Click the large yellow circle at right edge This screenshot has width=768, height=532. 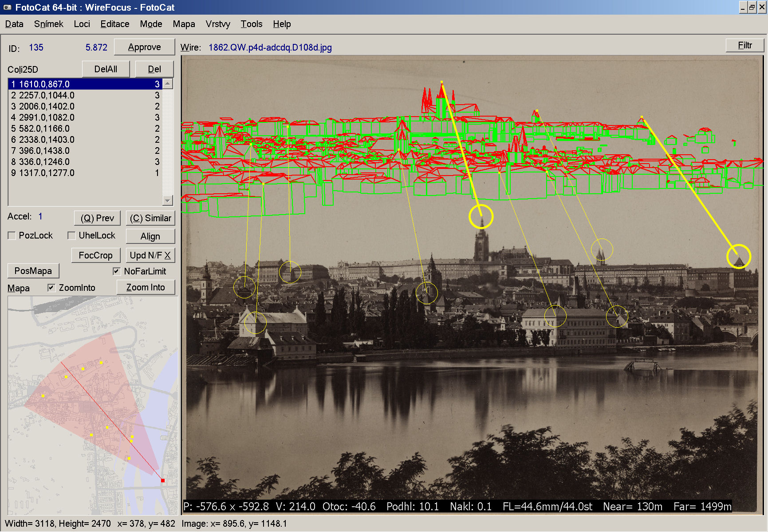[738, 256]
